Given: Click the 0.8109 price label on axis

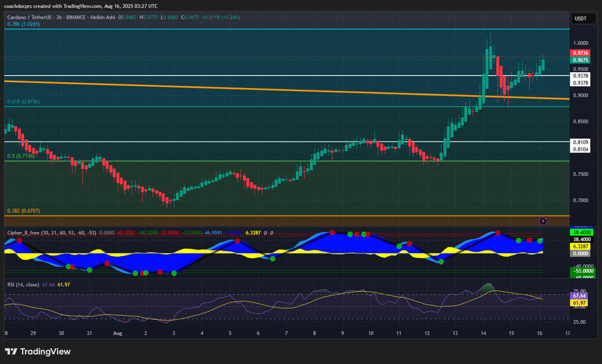Looking at the screenshot, I should (x=580, y=142).
